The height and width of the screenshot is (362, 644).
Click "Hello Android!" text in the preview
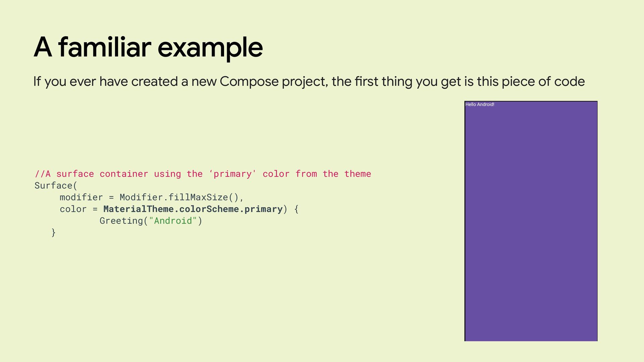pos(480,105)
